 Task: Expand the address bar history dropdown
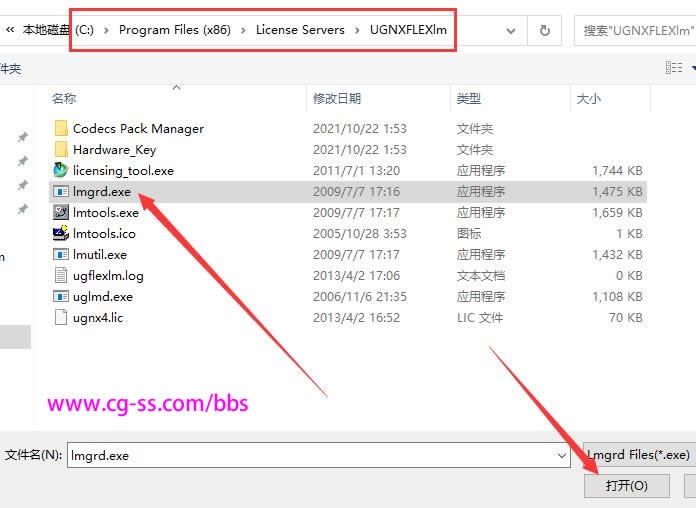(510, 30)
